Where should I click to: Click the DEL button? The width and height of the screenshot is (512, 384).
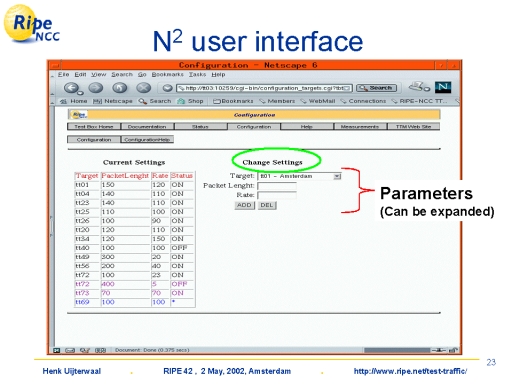tap(267, 205)
